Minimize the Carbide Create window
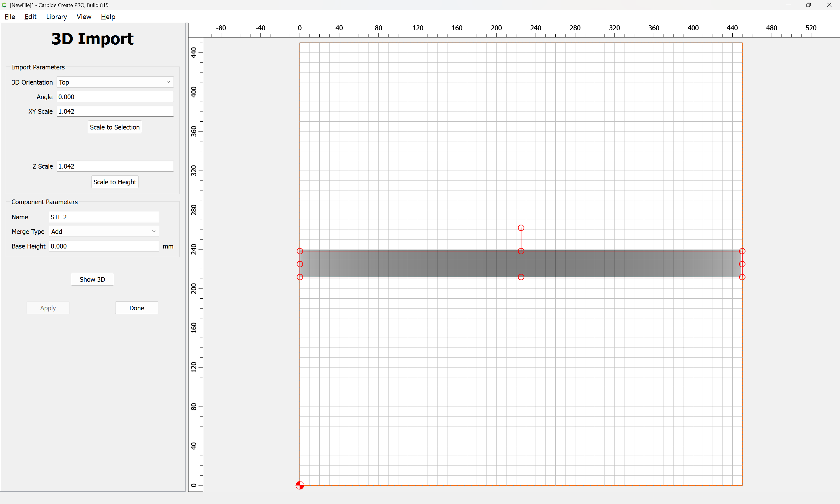840x504 pixels. pyautogui.click(x=788, y=5)
